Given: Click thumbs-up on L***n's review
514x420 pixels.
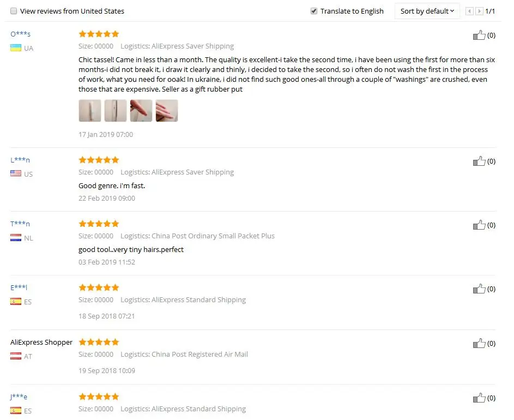Looking at the screenshot, I should [x=479, y=161].
